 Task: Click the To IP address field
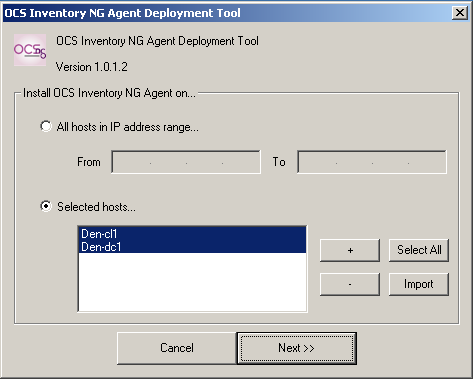point(372,162)
